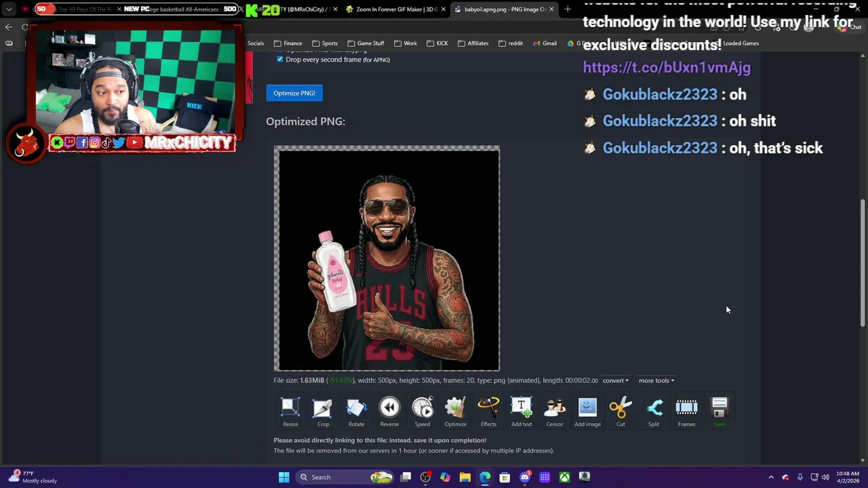Open the Crop tool
The width and height of the screenshot is (868, 488).
[323, 412]
